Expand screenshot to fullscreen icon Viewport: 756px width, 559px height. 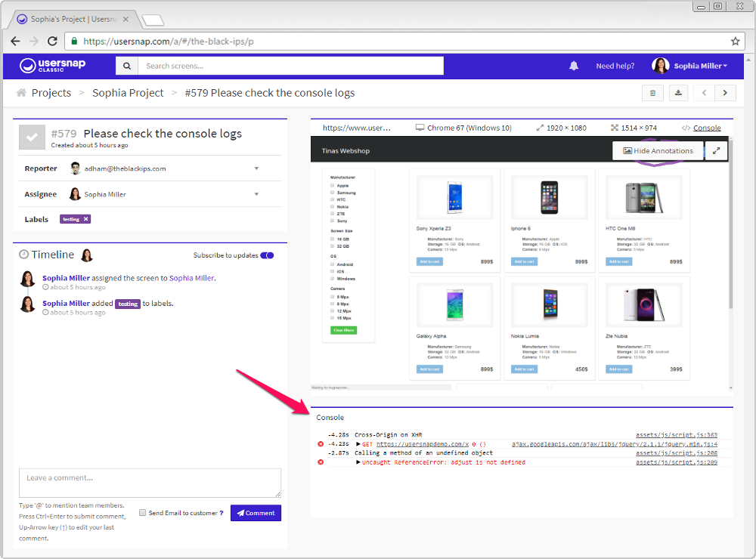click(716, 151)
